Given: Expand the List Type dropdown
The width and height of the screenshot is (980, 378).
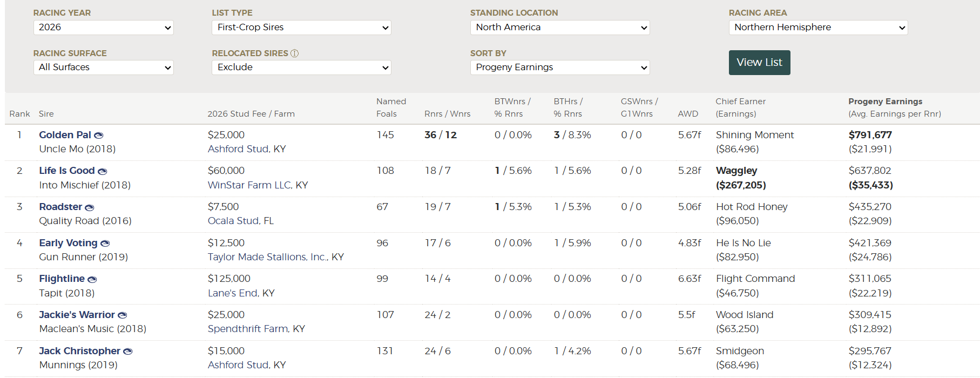Looking at the screenshot, I should pyautogui.click(x=301, y=28).
